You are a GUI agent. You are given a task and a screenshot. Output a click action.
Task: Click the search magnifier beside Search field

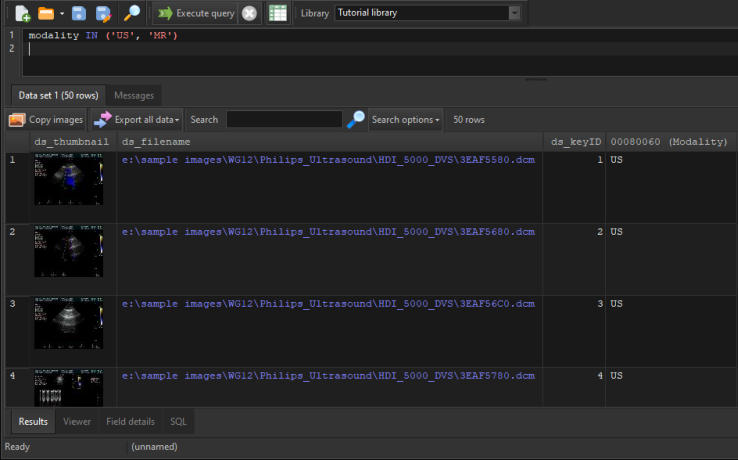click(x=356, y=119)
